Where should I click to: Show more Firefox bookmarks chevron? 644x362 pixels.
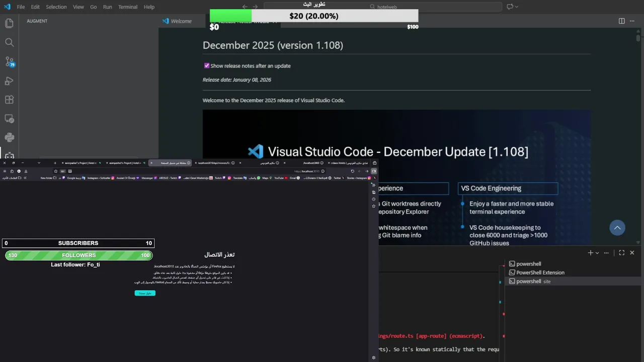coord(25,177)
